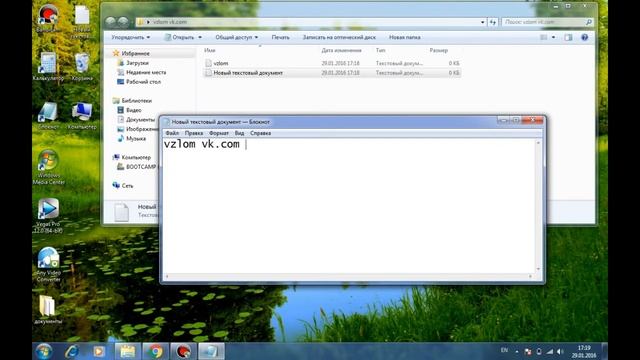Screen dimensions: 640x360
Task: Click Notepad's horizontal scrollbar right arrow
Action: click(x=530, y=277)
